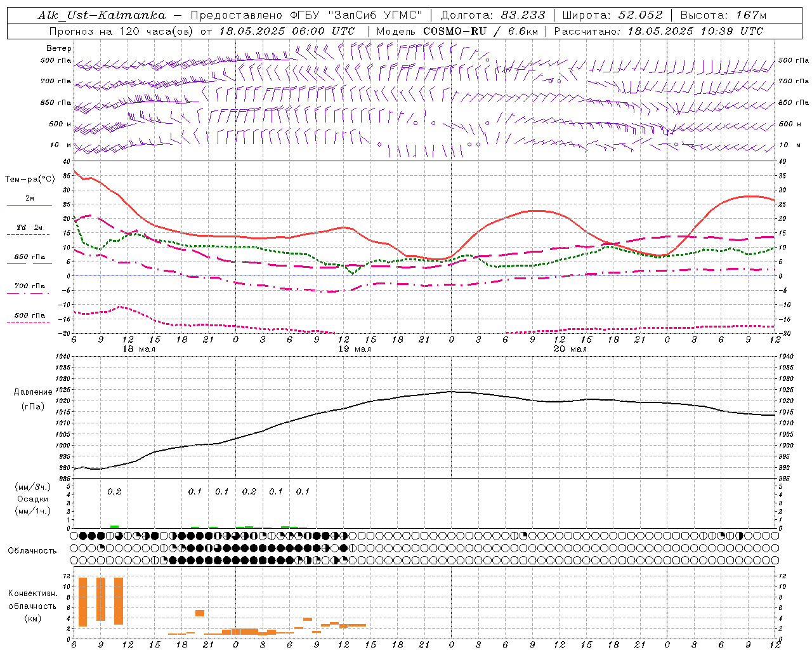Select the Прогноз на 120 часа(ов) forecast text
This screenshot has width=812, height=650.
click(122, 31)
